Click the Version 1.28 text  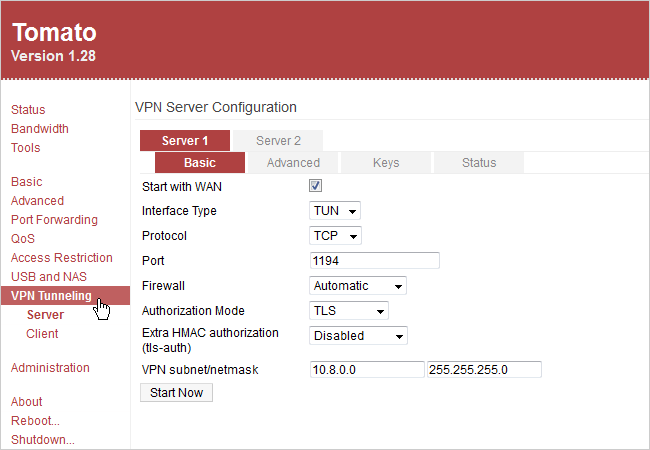(53, 56)
